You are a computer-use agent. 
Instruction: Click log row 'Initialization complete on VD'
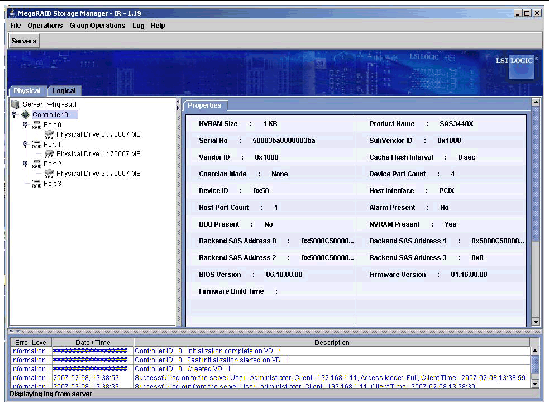click(x=270, y=351)
